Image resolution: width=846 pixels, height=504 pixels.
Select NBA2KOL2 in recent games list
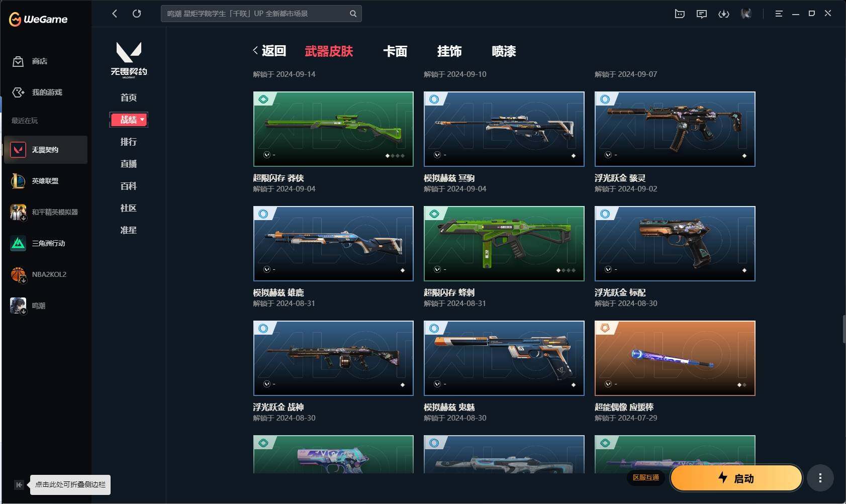(x=46, y=274)
